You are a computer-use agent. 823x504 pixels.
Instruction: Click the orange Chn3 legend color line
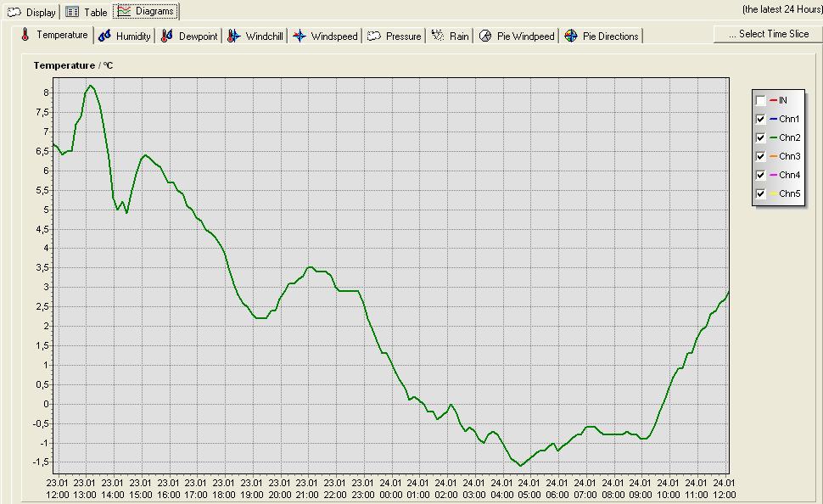[x=773, y=156]
